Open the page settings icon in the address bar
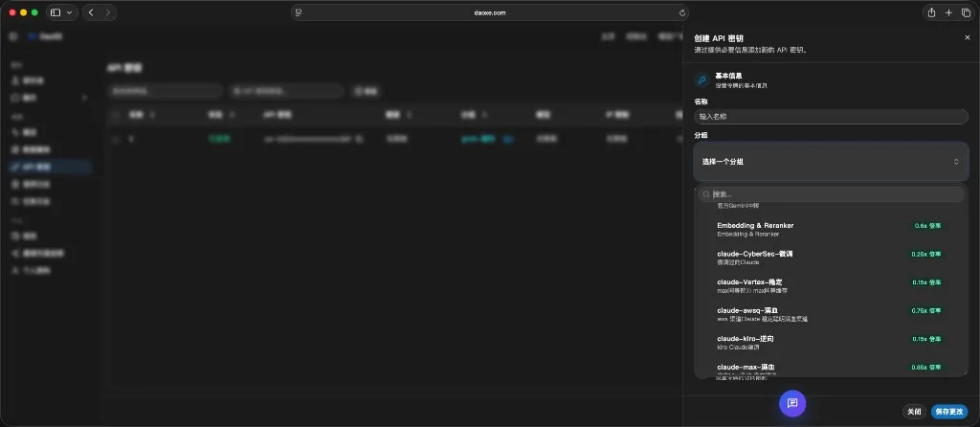The width and height of the screenshot is (980, 427). click(299, 12)
